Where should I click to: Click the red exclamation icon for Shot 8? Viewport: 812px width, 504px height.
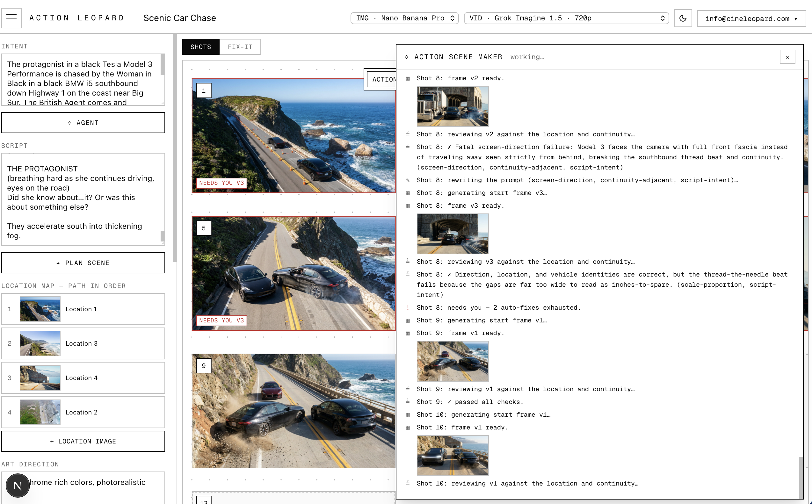[408, 307]
